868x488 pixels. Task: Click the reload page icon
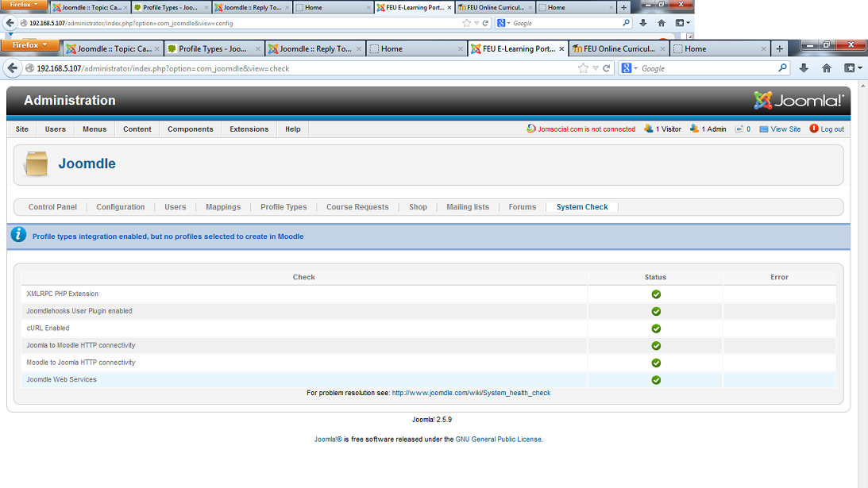click(x=607, y=68)
